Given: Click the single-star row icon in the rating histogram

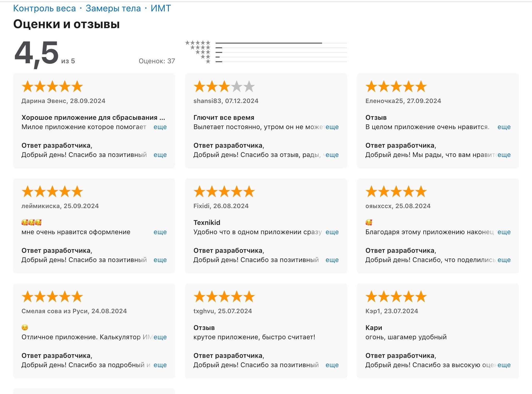Looking at the screenshot, I should [x=208, y=61].
